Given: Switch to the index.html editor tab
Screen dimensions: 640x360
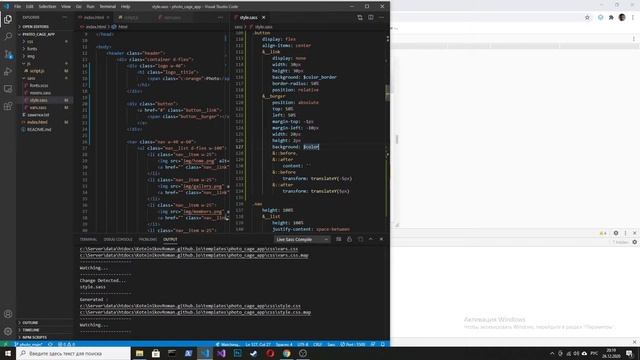Looking at the screenshot, I should pyautogui.click(x=93, y=18).
